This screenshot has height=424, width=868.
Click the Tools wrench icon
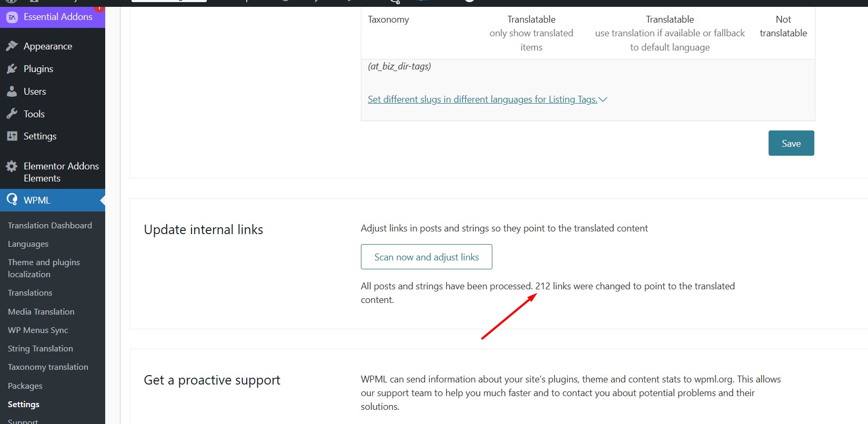point(12,114)
